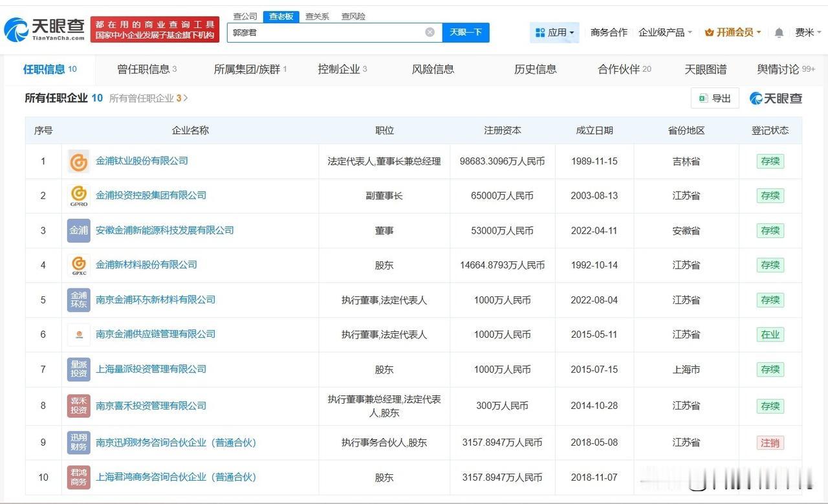Open the 风险信息 tab
The height and width of the screenshot is (504, 828).
click(433, 69)
